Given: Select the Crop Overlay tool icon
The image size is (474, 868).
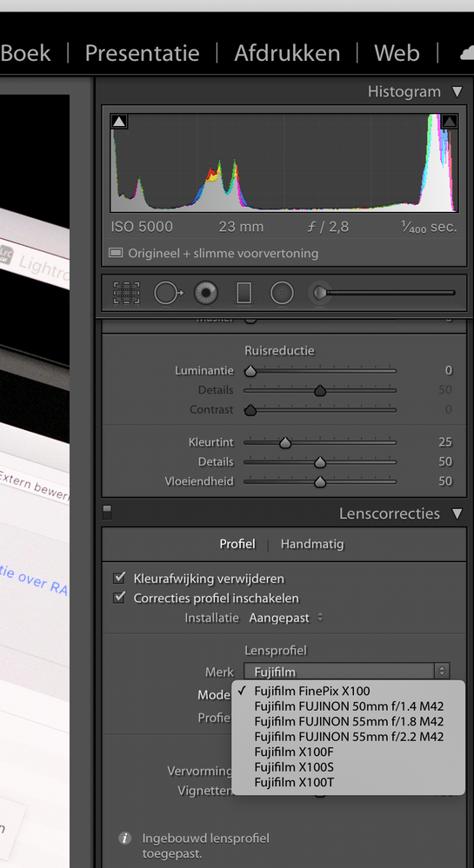Looking at the screenshot, I should [x=126, y=293].
